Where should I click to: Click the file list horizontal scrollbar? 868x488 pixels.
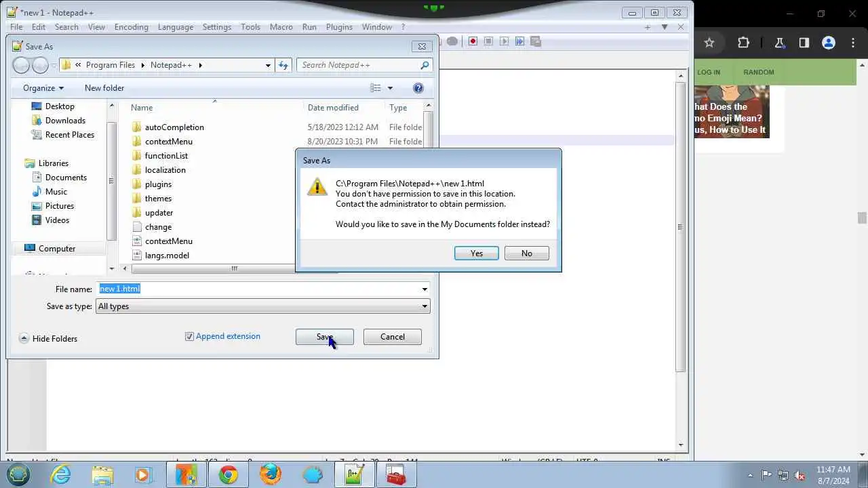point(234,268)
